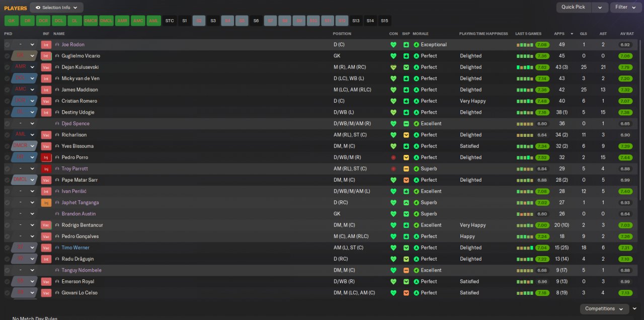Open the position selector for Troy Parrott

(25, 169)
